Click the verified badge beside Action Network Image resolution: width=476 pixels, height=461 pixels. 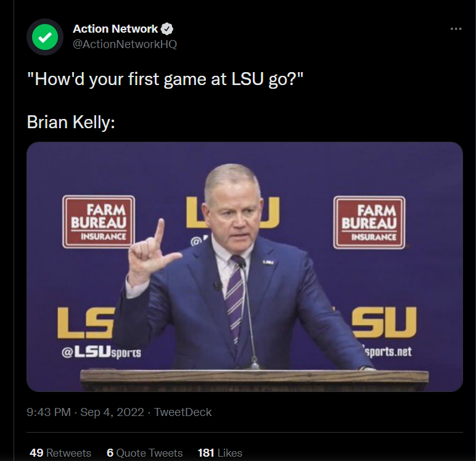167,28
